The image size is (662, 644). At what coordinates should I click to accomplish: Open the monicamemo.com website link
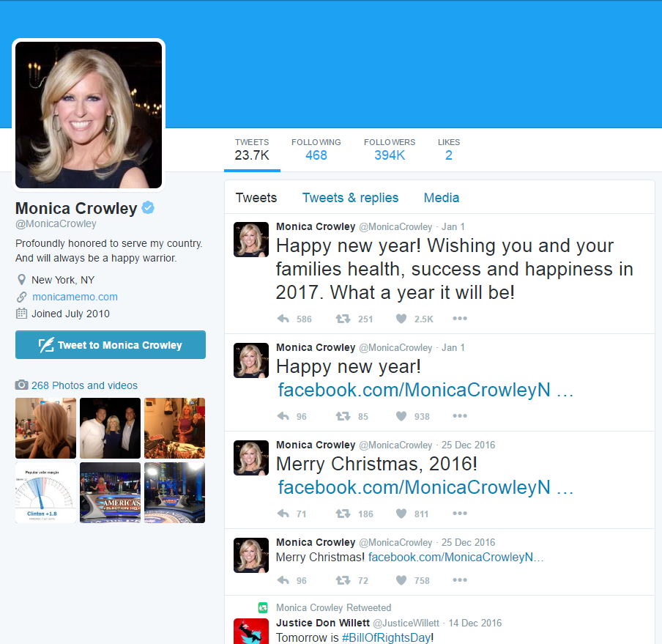coord(75,297)
